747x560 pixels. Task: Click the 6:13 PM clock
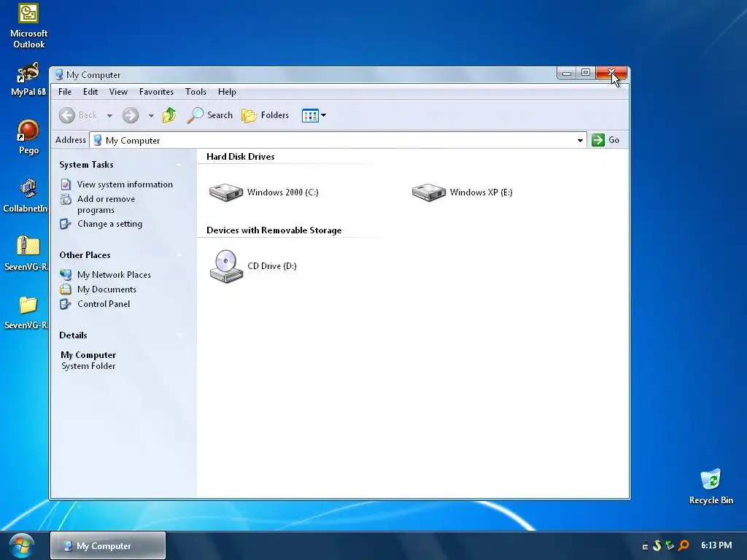pos(716,545)
